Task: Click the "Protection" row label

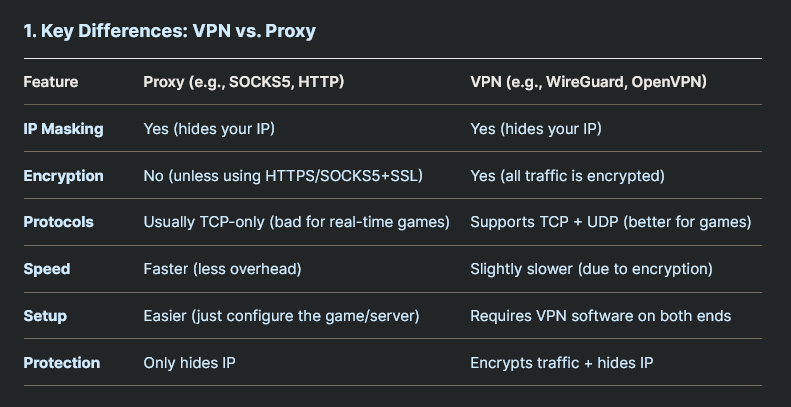Action: tap(62, 363)
